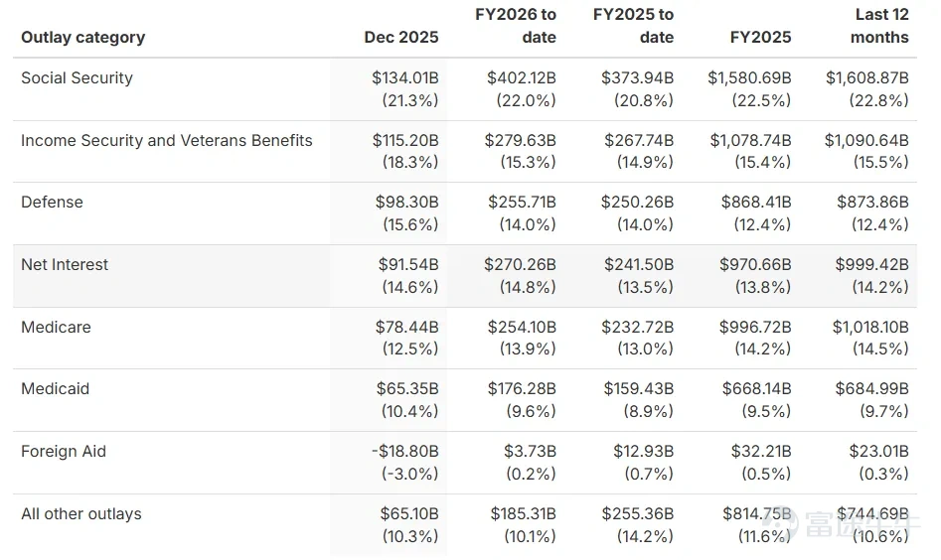Select the 'Dec 2025' column header
This screenshot has height=560, width=941.
point(400,37)
